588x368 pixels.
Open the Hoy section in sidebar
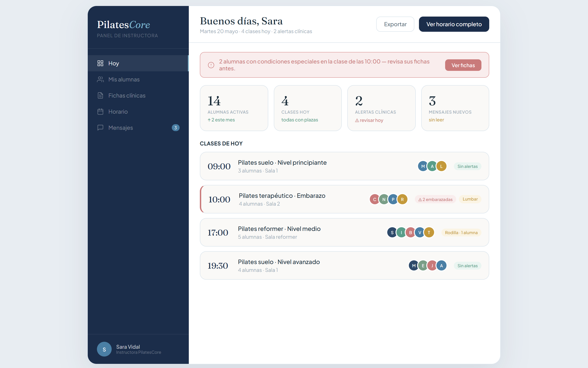[138, 63]
